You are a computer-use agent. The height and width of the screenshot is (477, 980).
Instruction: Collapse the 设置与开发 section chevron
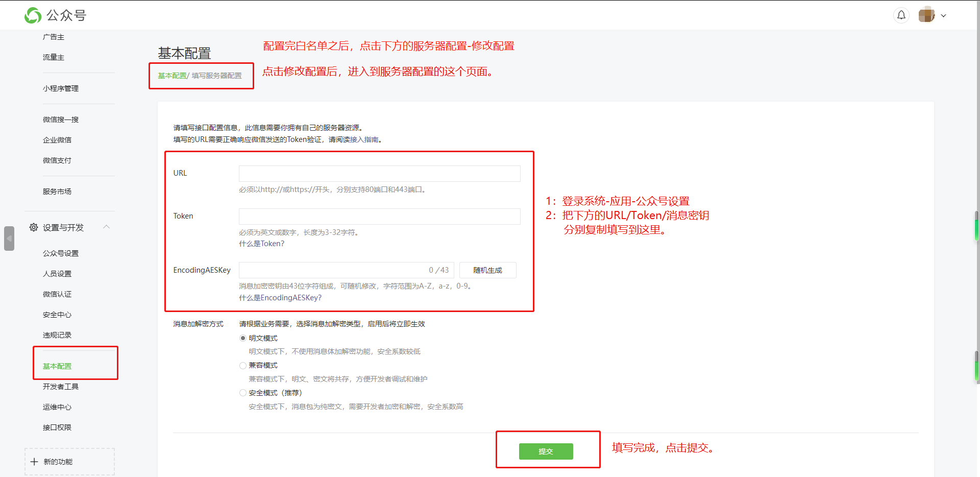[x=106, y=227]
